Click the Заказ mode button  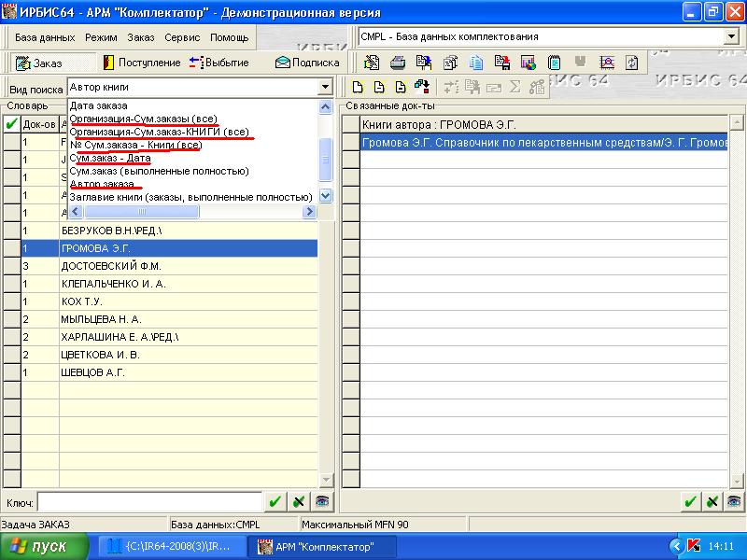point(41,63)
